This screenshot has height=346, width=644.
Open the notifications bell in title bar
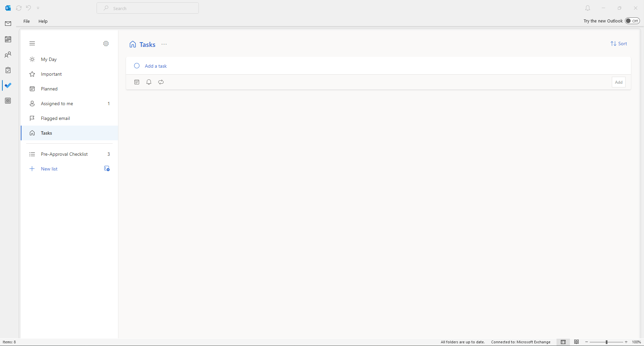(588, 8)
